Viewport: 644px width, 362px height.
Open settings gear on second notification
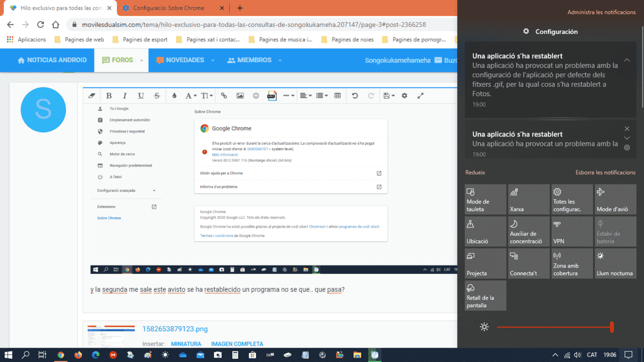click(x=627, y=147)
